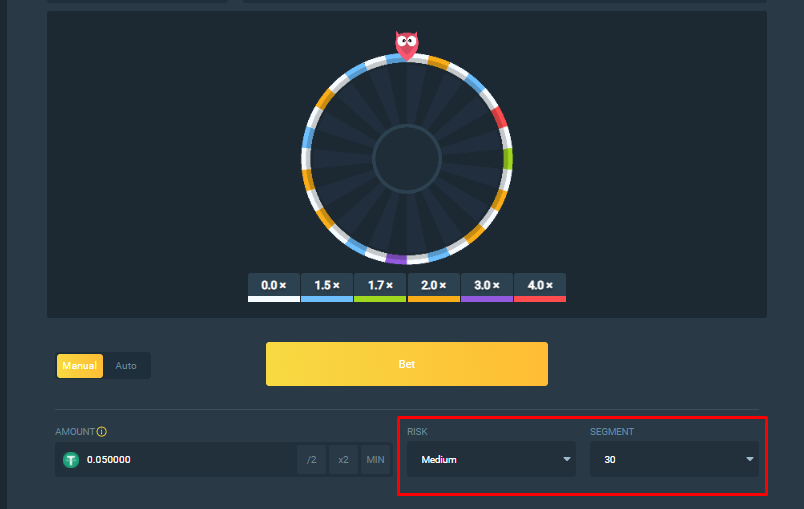The image size is (804, 509).
Task: Click the info icon beside AMOUNT
Action: point(102,432)
